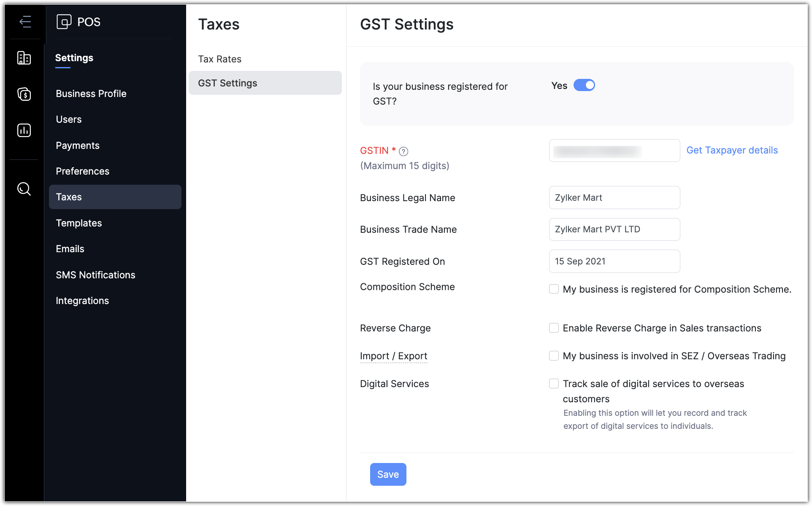Open the organization building icon
This screenshot has width=812, height=506.
[x=24, y=58]
